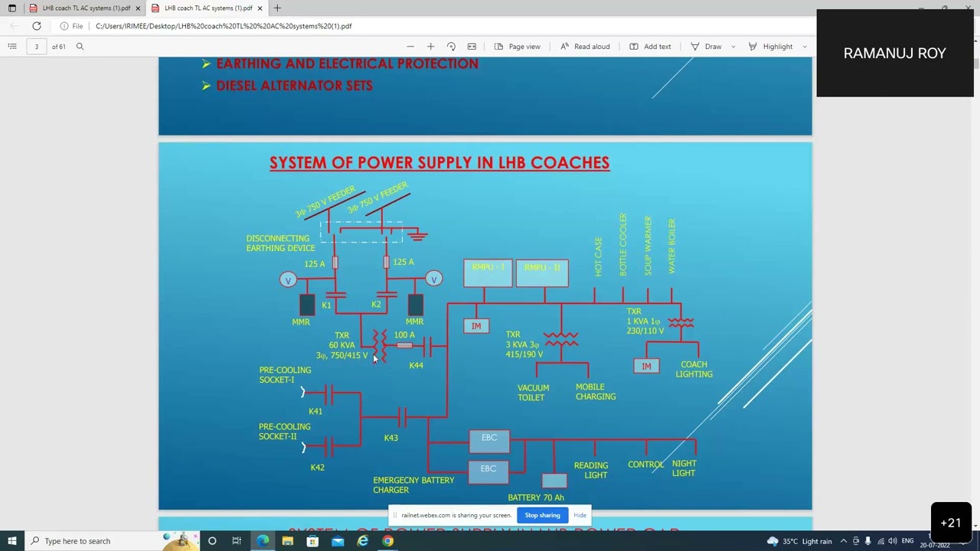Image resolution: width=980 pixels, height=551 pixels.
Task: Open microphone tray icon
Action: pos(867,541)
